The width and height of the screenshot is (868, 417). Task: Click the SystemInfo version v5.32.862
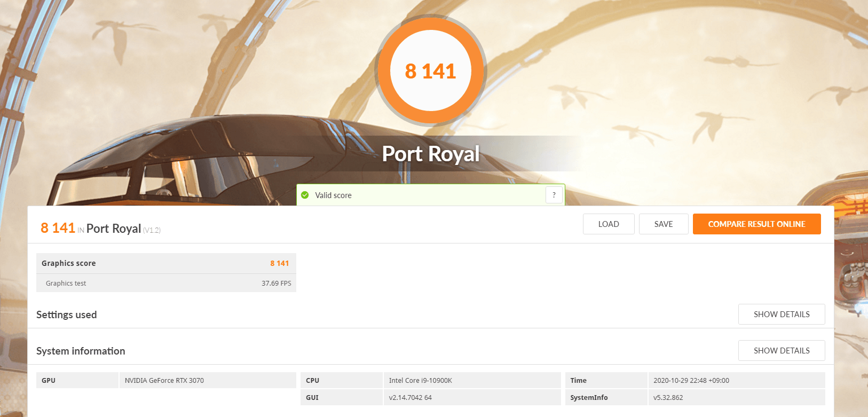tap(668, 398)
